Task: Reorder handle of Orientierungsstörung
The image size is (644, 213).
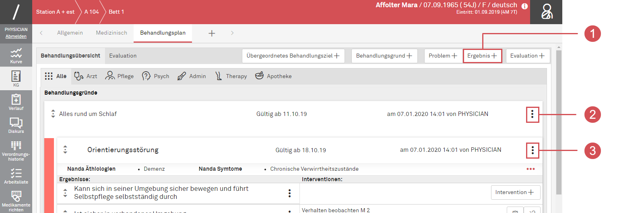Action: (x=65, y=150)
